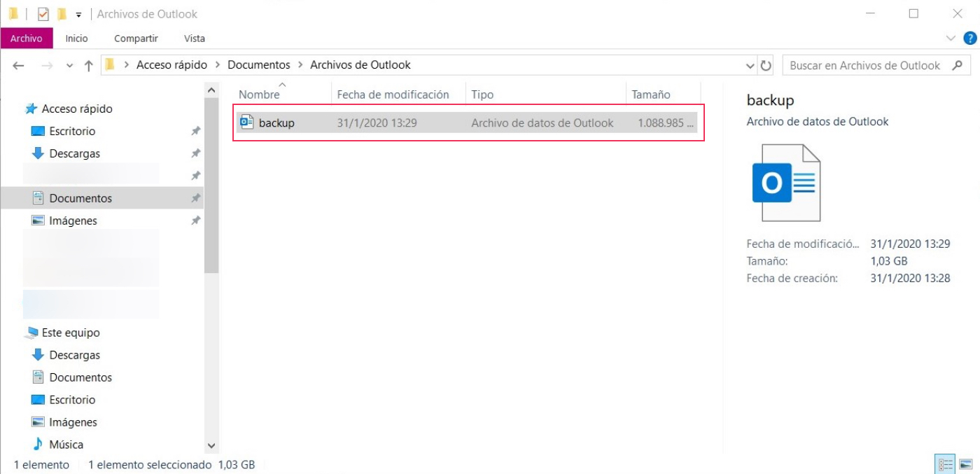The image size is (980, 474).
Task: Click the backup title in the details pane
Action: pyautogui.click(x=770, y=100)
